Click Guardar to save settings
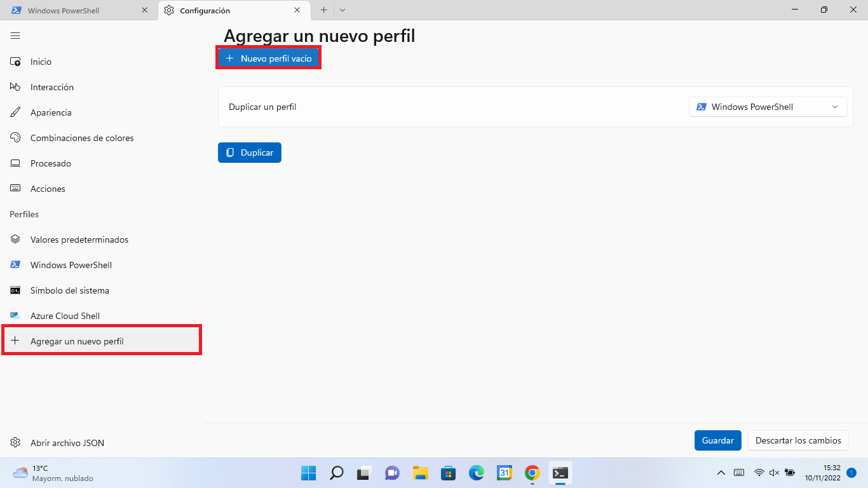This screenshot has width=868, height=488. pos(718,440)
